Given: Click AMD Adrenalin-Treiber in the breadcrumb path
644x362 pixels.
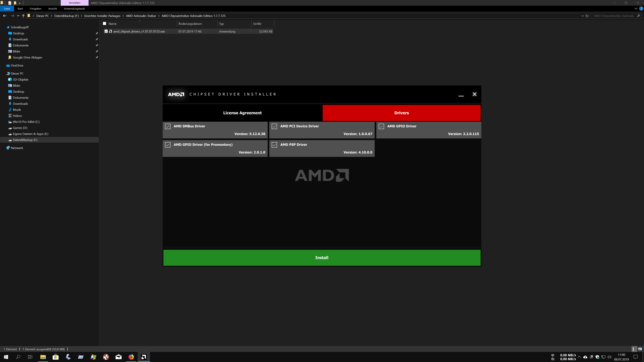Looking at the screenshot, I should tap(141, 16).
